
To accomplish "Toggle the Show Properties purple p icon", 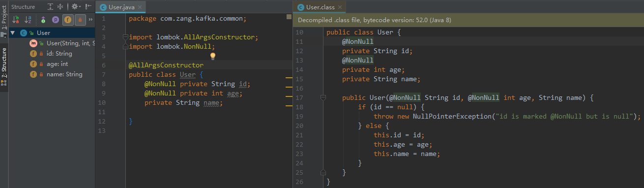I will (x=56, y=20).
